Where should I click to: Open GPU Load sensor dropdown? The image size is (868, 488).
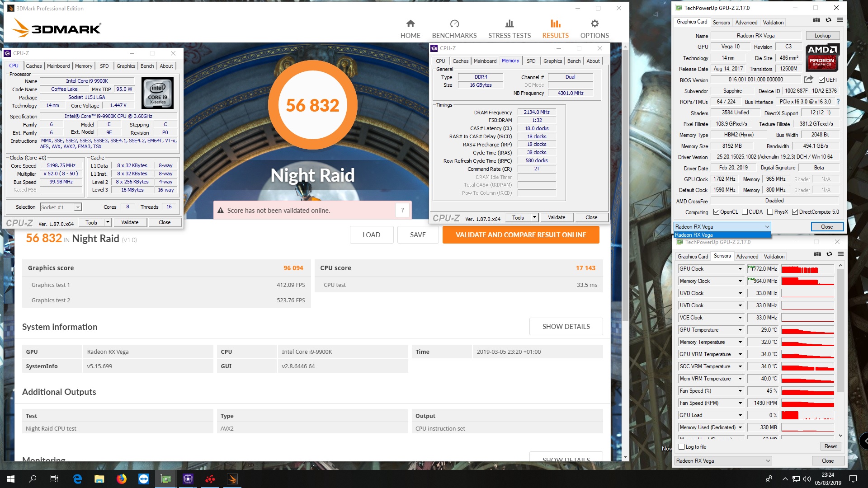740,415
